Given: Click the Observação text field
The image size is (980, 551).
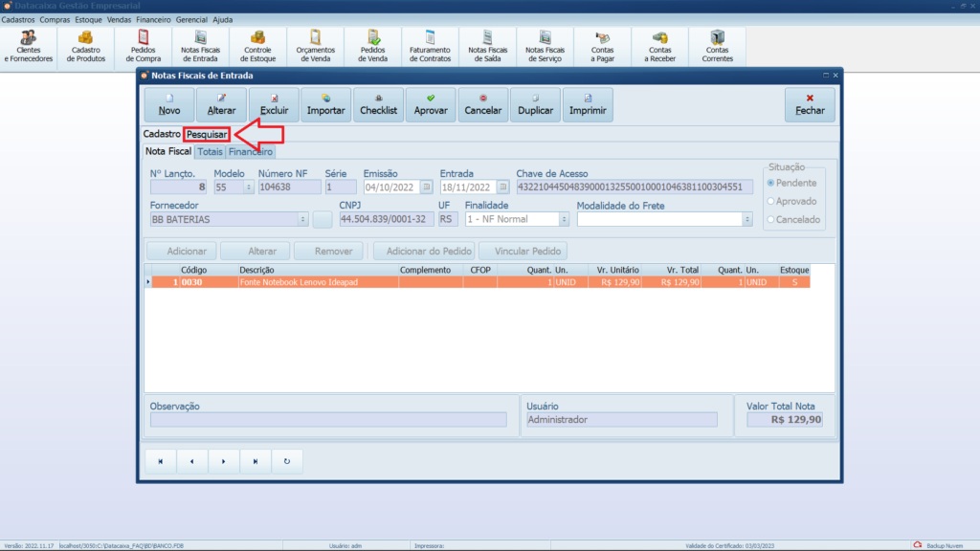Looking at the screenshot, I should coord(328,420).
